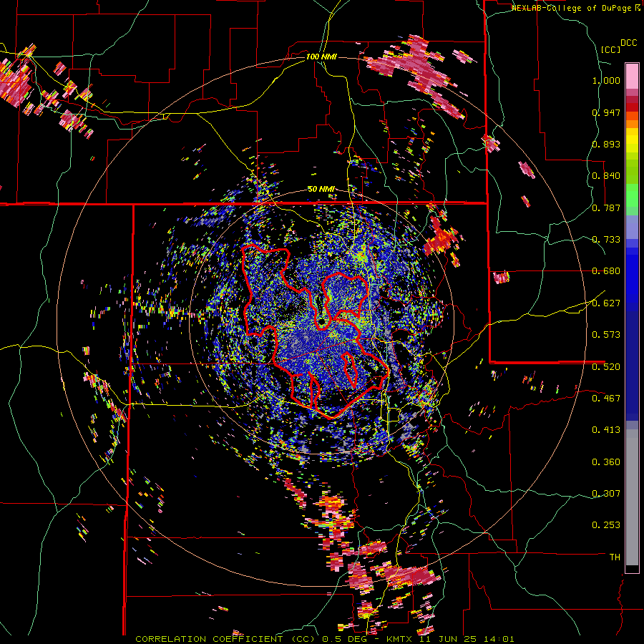Select the 0.467 scale value
Viewport: 644px width, 644px height.
(606, 398)
